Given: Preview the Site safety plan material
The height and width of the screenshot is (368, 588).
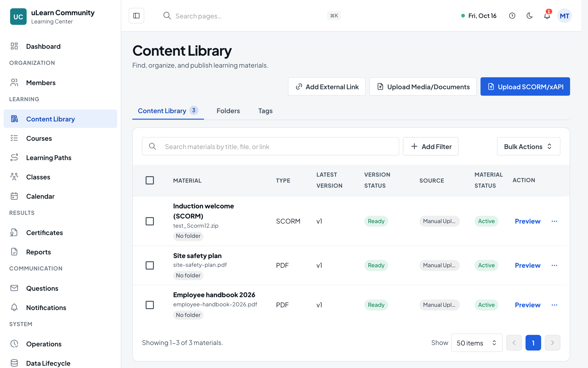Looking at the screenshot, I should (x=528, y=265).
